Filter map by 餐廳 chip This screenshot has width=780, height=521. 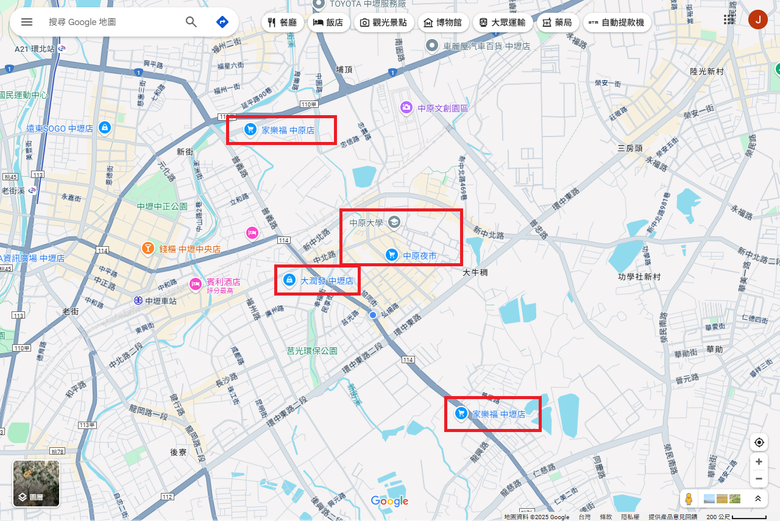coord(283,22)
